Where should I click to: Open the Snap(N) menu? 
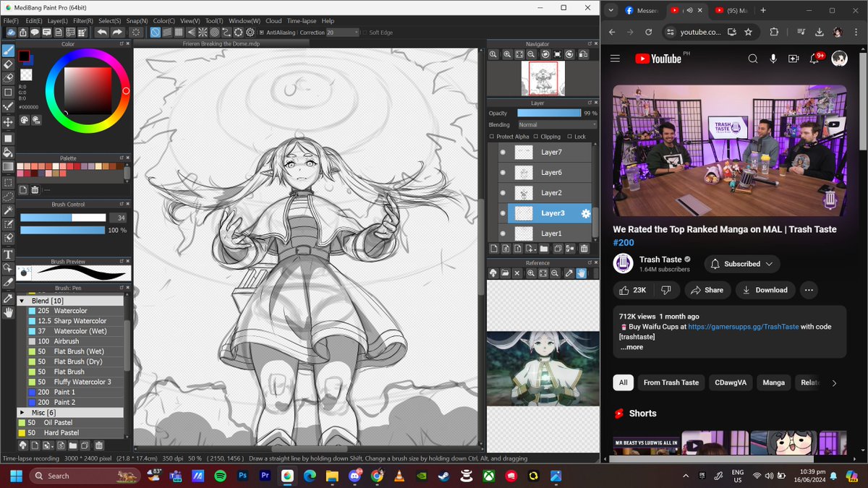pyautogui.click(x=135, y=21)
